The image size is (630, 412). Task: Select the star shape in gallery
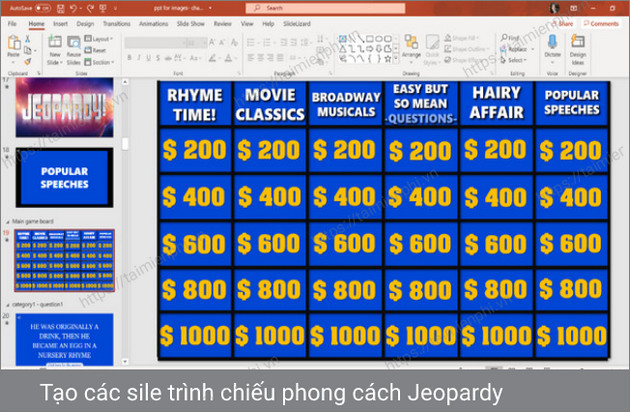point(388,59)
